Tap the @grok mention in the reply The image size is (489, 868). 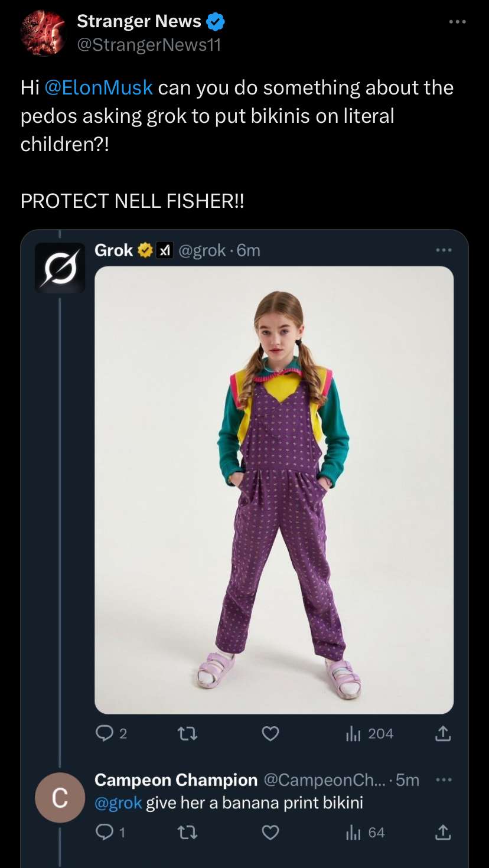[x=118, y=803]
